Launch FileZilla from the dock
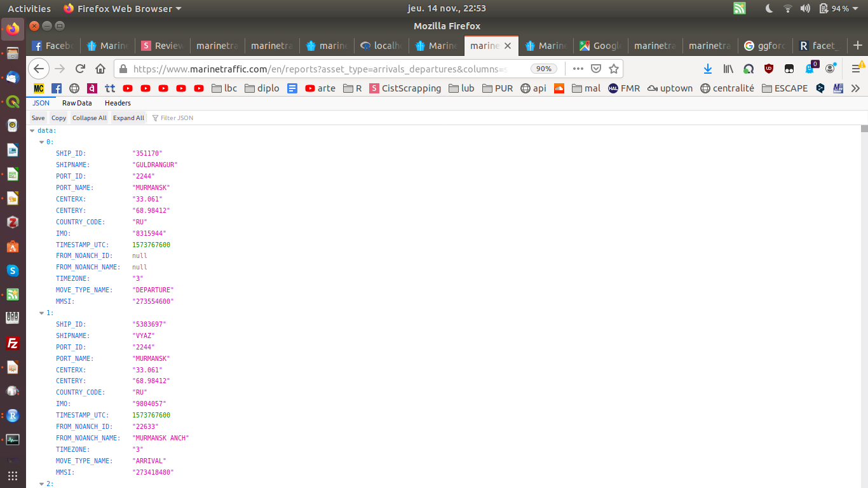The height and width of the screenshot is (488, 868). pos(13,343)
